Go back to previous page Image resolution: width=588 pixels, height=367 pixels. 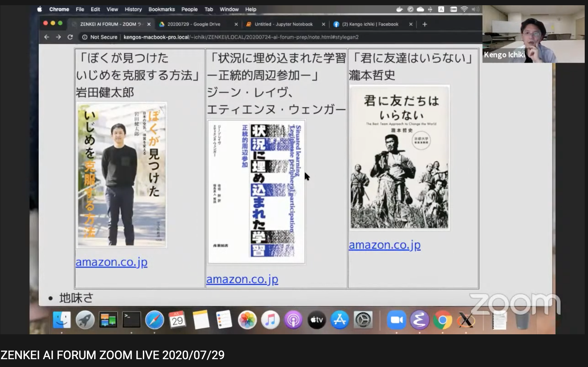point(47,37)
